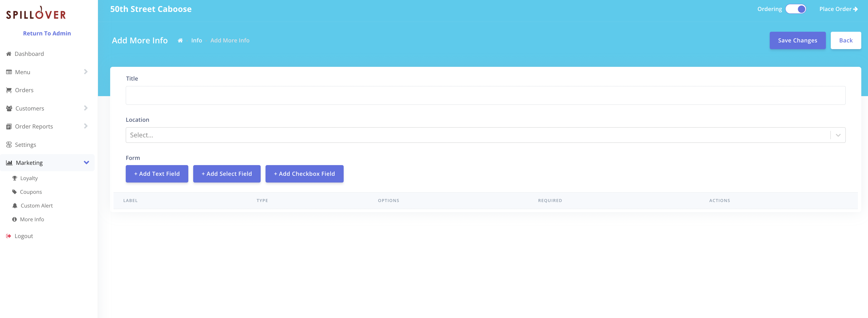Click the Location dropdown arrow

838,135
